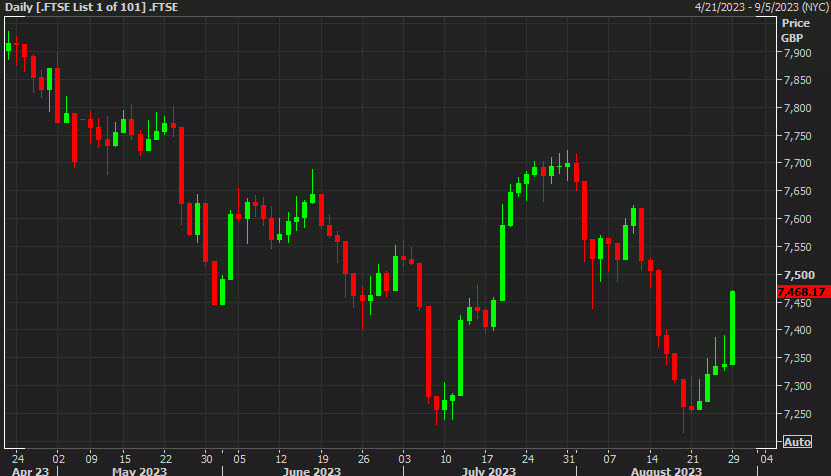The image size is (831, 476).
Task: Click the 'Price' axis heading
Action: (795, 23)
